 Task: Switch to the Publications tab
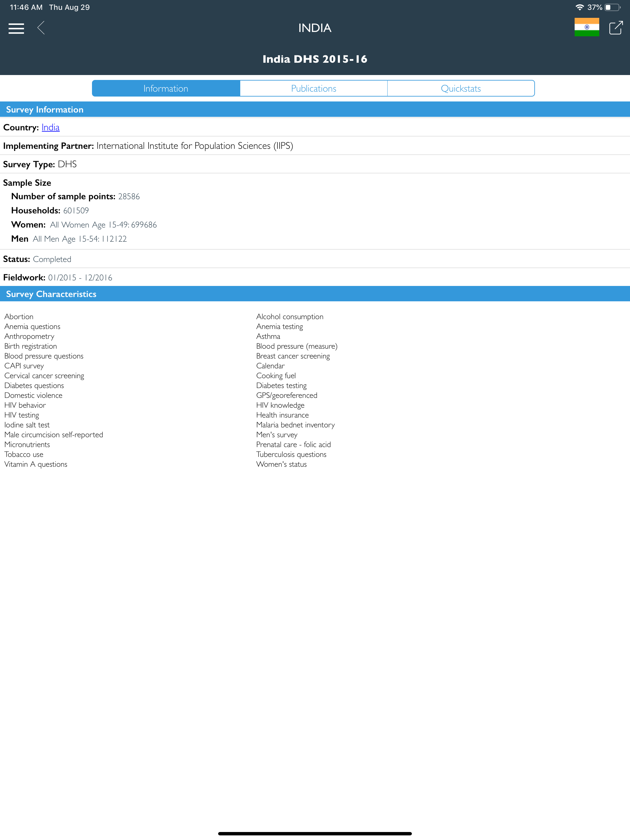[x=313, y=88]
